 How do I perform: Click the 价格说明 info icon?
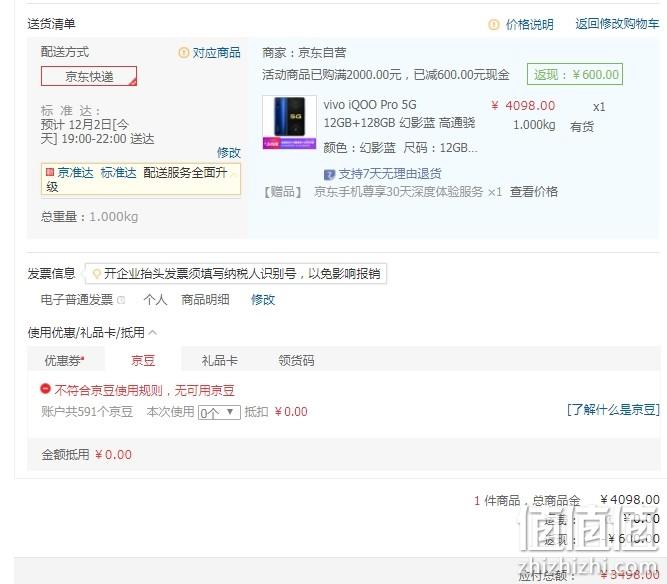coord(493,25)
